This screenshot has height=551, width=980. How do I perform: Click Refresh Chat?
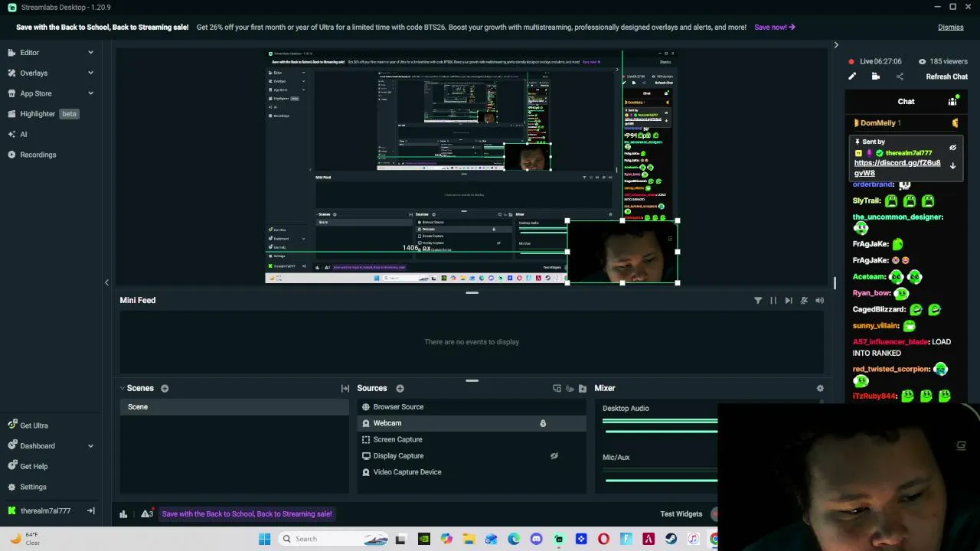click(x=946, y=77)
